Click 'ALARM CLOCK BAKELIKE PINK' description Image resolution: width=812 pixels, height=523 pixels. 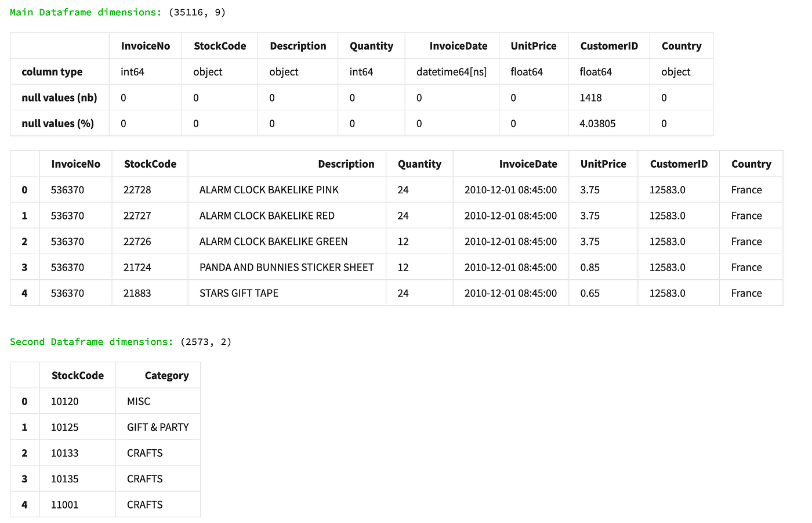click(269, 190)
